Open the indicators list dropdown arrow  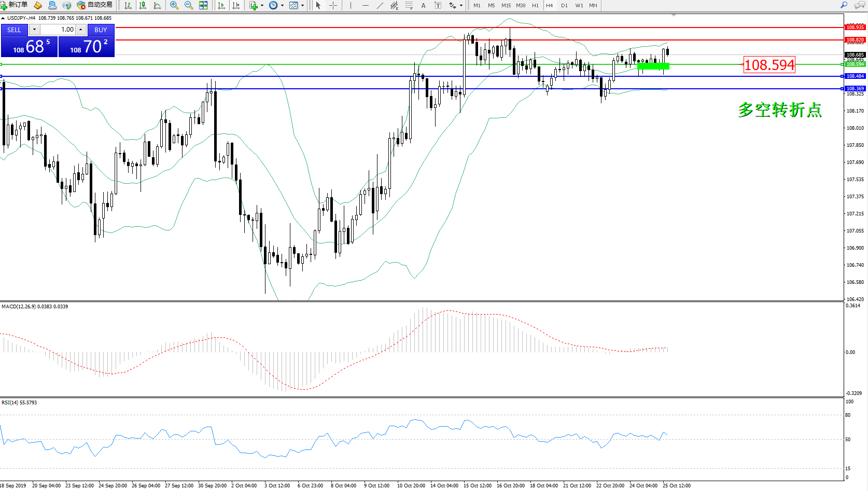point(262,5)
